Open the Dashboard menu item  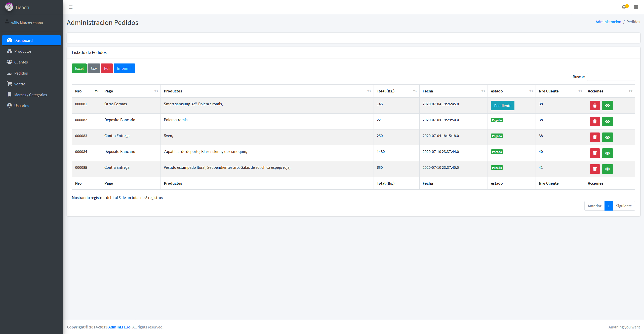23,40
